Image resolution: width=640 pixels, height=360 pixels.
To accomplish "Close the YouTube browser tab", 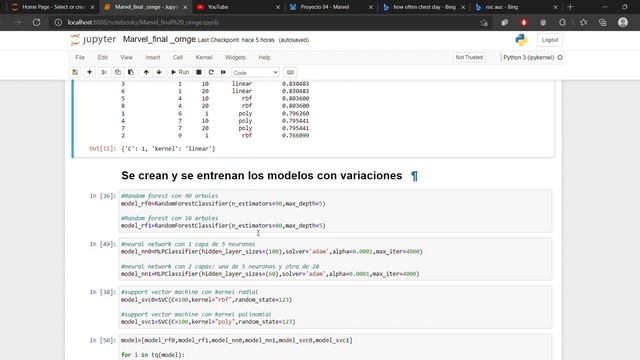I will click(x=278, y=7).
